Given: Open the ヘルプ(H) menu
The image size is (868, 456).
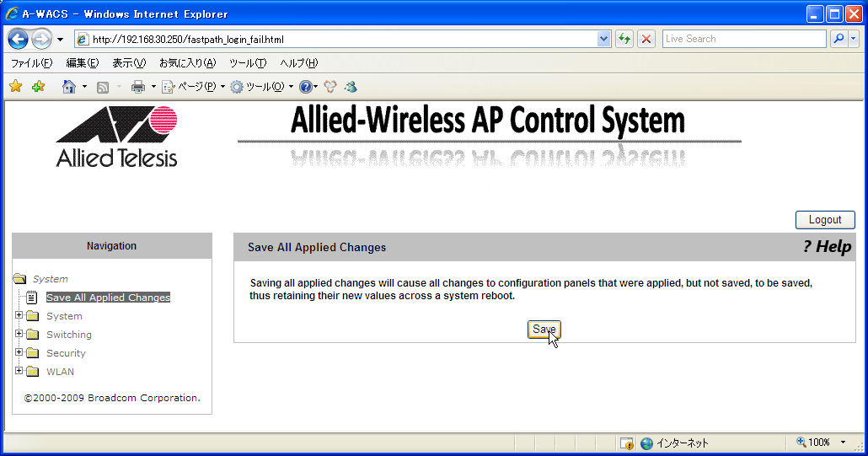Looking at the screenshot, I should pyautogui.click(x=299, y=63).
